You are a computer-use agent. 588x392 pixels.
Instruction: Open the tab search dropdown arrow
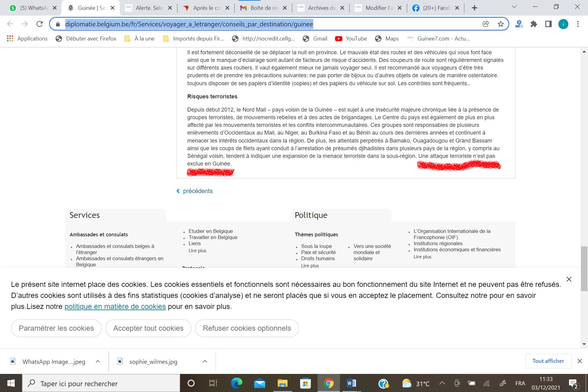[x=514, y=7]
